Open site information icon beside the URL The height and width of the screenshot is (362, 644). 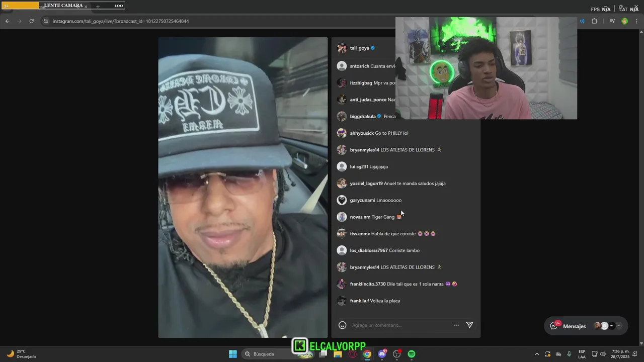[x=46, y=21]
